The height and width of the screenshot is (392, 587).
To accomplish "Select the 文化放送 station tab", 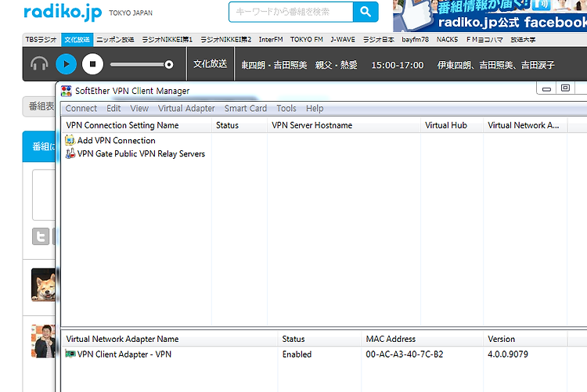I will [77, 40].
